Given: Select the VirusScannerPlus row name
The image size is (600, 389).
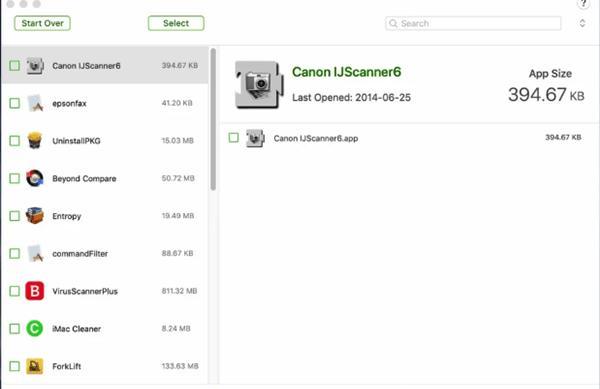Looking at the screenshot, I should pos(85,291).
